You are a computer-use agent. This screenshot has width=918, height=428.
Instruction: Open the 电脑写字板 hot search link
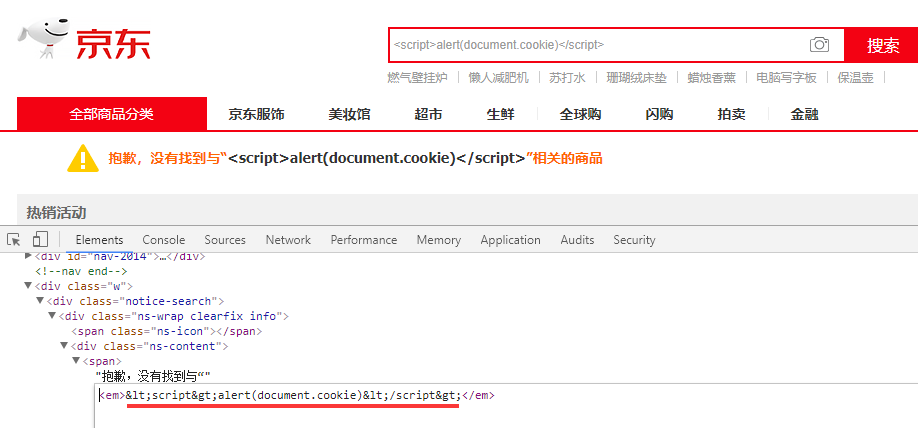click(786, 77)
